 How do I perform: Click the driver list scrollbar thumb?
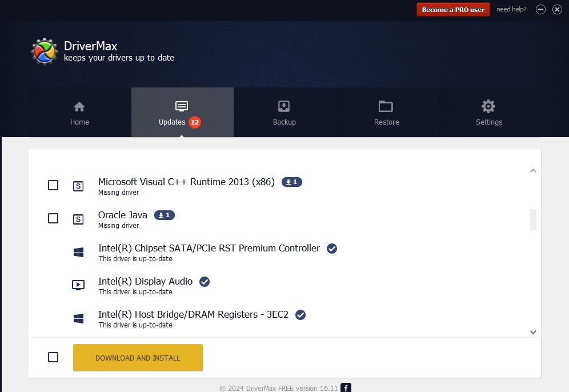click(533, 219)
